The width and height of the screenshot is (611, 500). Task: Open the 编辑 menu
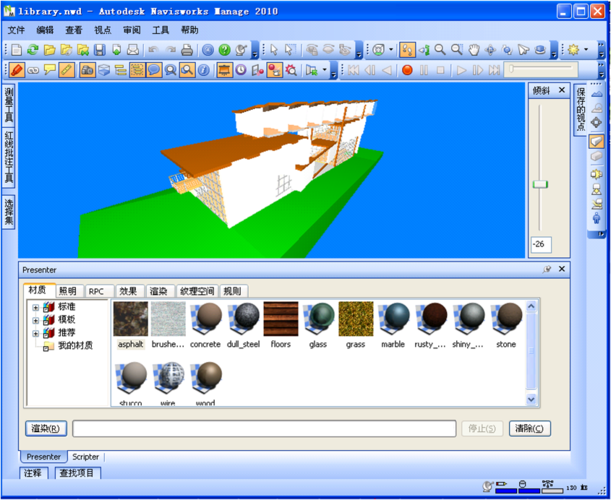click(x=45, y=30)
